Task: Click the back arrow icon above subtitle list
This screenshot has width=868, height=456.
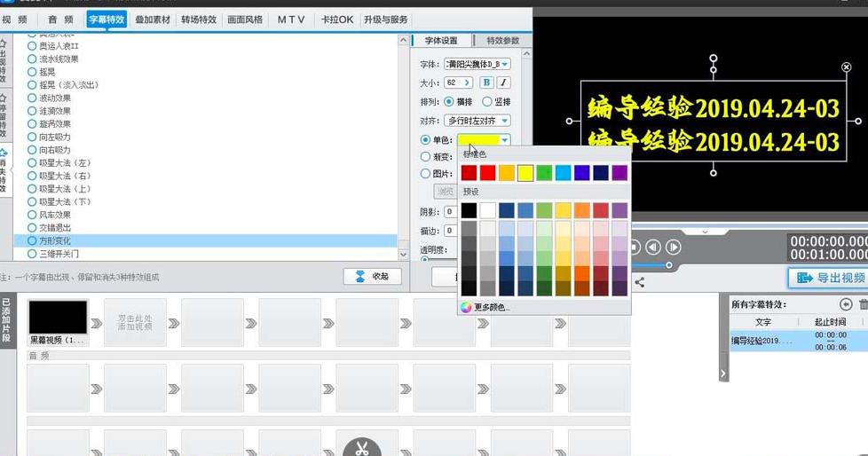Action: click(x=846, y=304)
